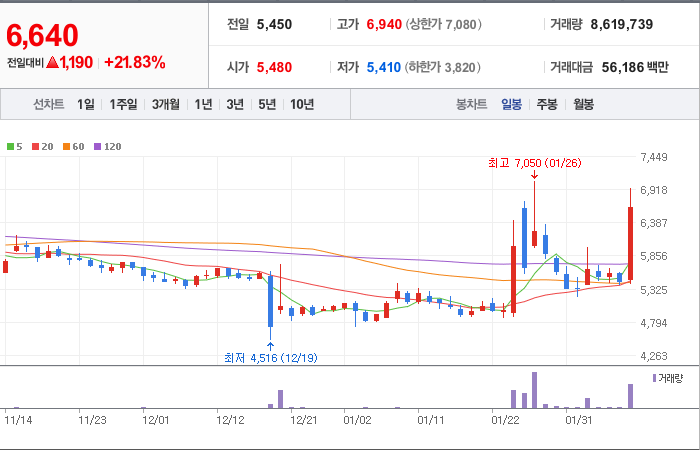Click the tallest volume bar under 01/26
Viewport: 700px width, 450px height.
(x=534, y=390)
